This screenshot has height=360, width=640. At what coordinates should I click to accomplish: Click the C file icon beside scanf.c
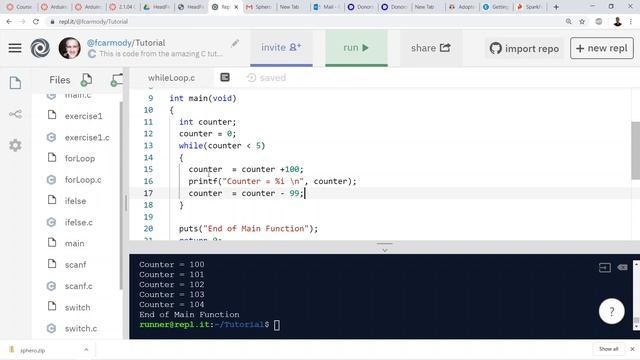click(51, 286)
